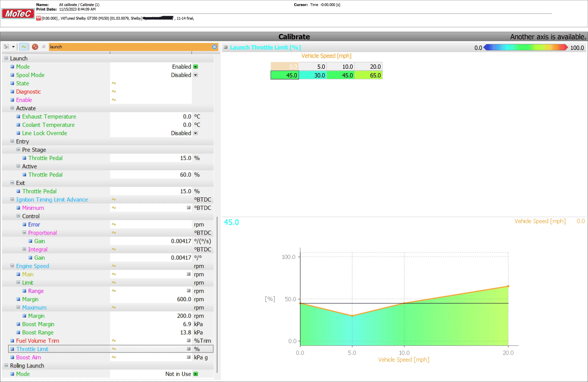Click the rainbow color scale bar

525,47
